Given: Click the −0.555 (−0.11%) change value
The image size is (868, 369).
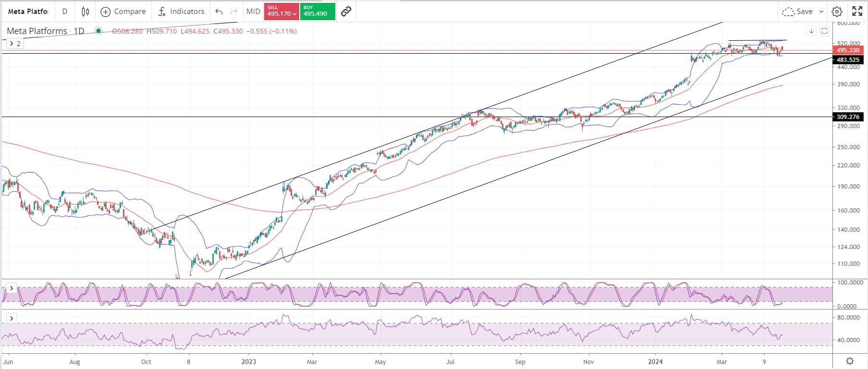Looking at the screenshot, I should click(271, 31).
